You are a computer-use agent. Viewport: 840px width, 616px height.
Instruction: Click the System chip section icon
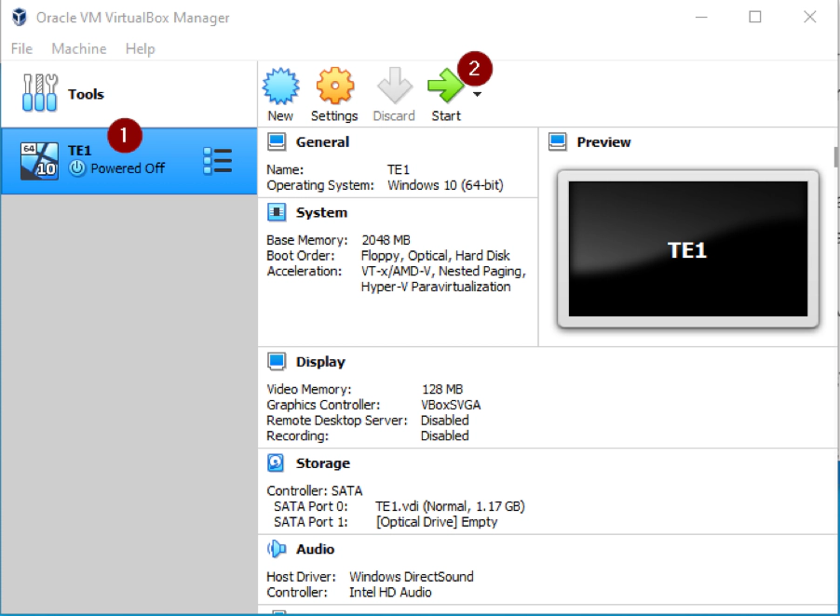(x=277, y=213)
